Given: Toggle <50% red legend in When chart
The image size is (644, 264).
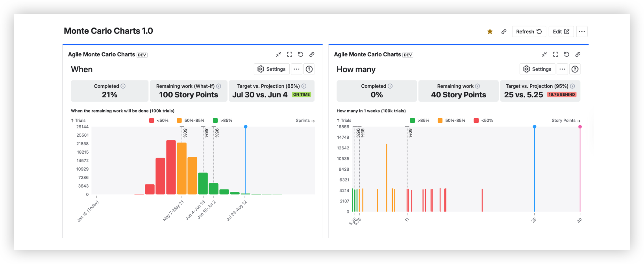Looking at the screenshot, I should [159, 121].
